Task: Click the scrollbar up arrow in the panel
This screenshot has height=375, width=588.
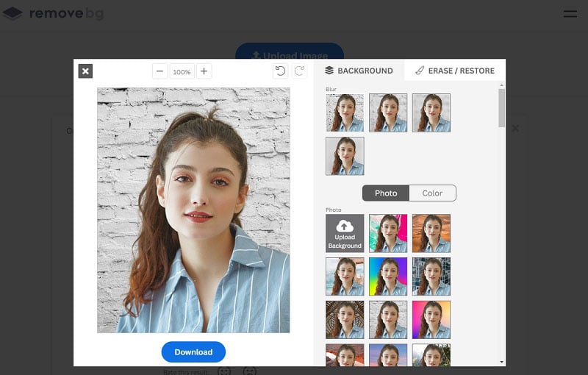Action: (x=502, y=85)
